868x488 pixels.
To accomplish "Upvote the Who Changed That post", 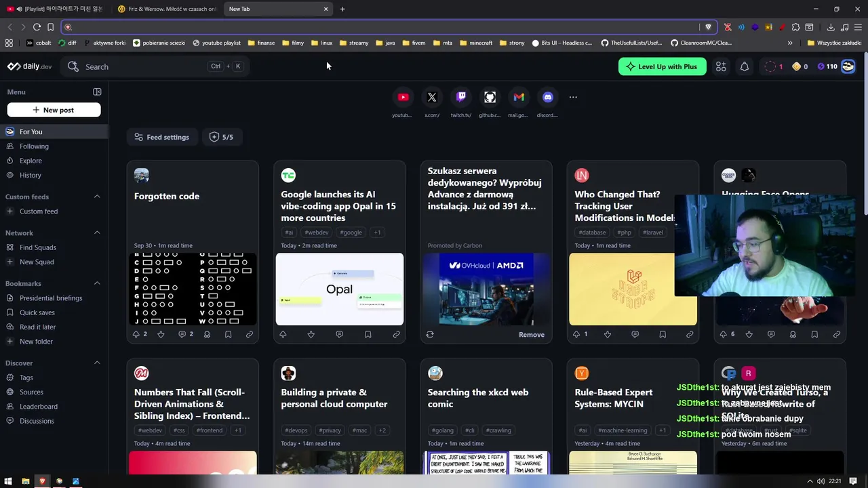I will (576, 334).
